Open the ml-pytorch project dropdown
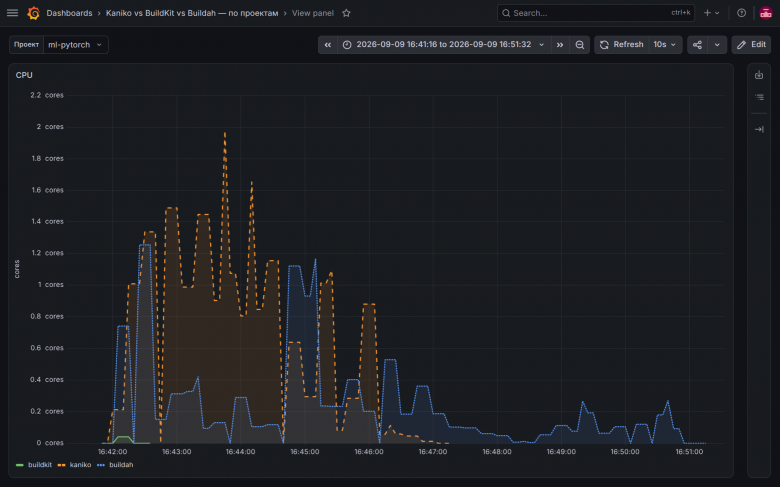 coord(76,45)
